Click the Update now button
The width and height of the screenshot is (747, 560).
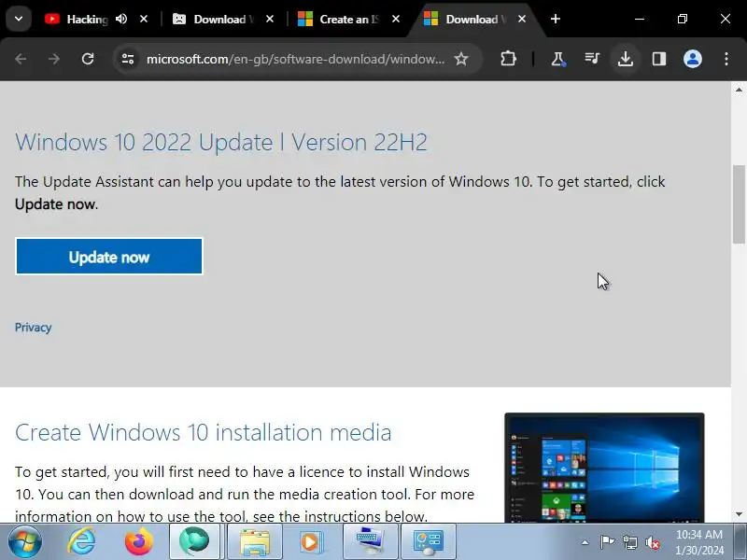click(109, 257)
